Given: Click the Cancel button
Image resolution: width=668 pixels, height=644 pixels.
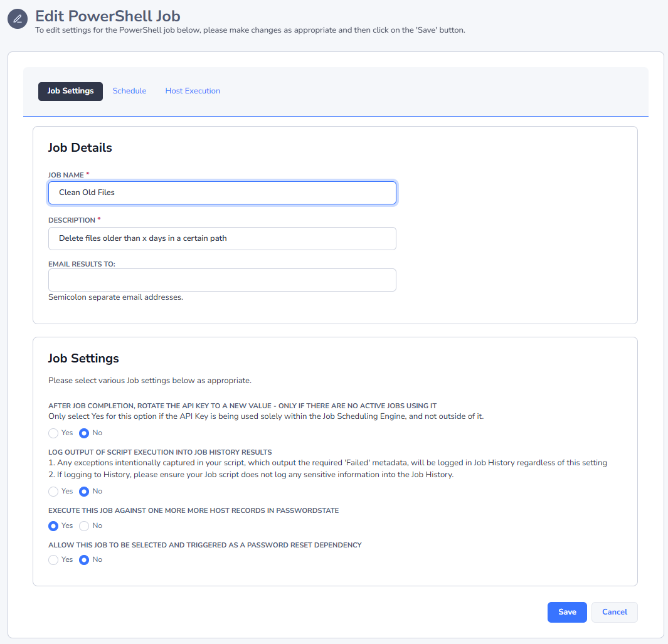Looking at the screenshot, I should [614, 612].
